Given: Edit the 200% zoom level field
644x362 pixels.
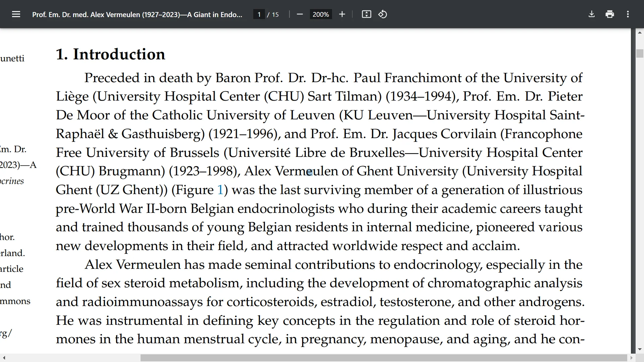Looking at the screenshot, I should point(321,14).
